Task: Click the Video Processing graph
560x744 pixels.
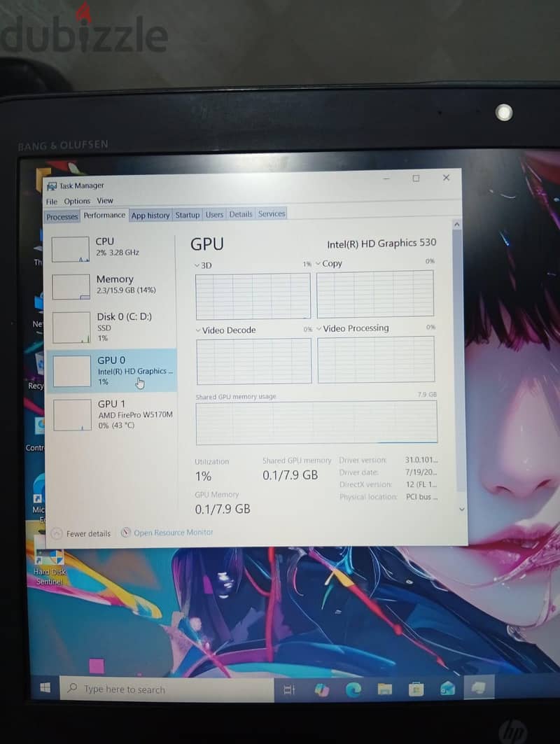Action: (x=376, y=359)
